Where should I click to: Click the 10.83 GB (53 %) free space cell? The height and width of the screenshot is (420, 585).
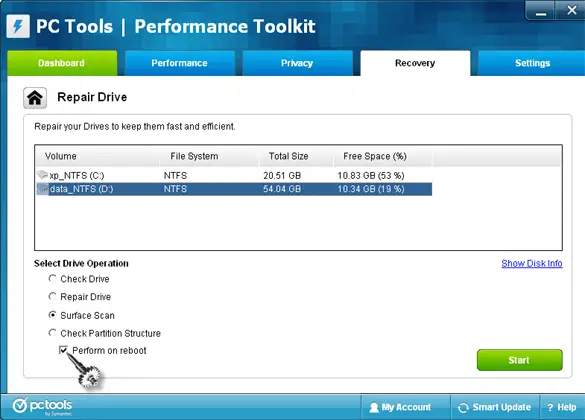click(x=371, y=175)
